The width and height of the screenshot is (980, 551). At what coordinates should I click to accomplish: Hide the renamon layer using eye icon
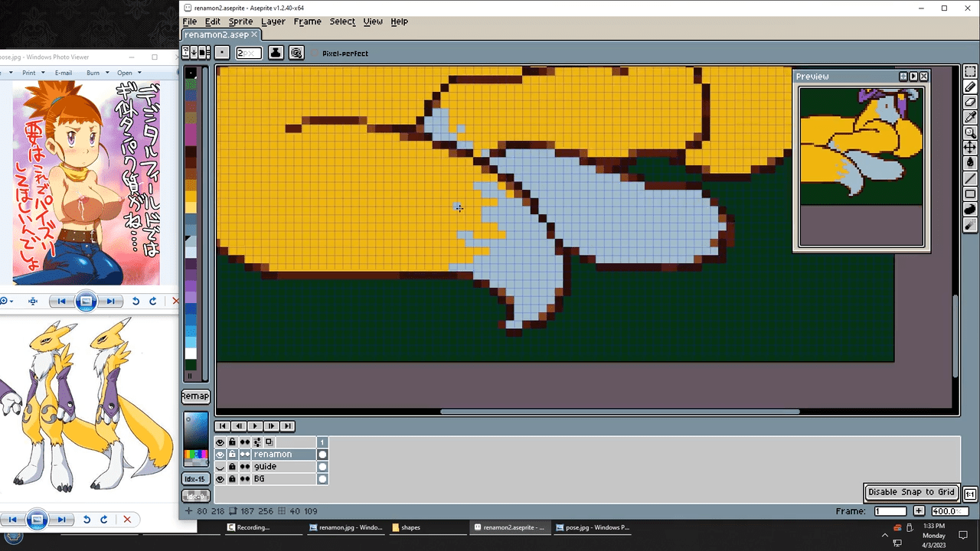220,455
